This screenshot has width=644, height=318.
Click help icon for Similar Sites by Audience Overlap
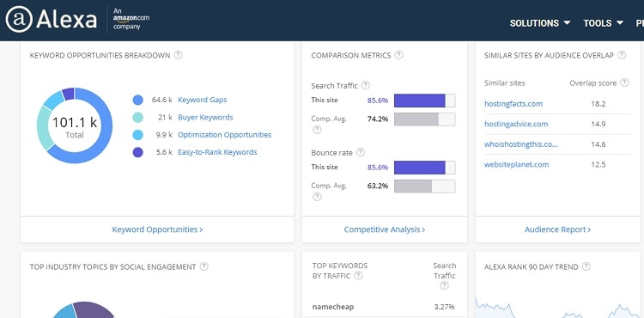click(622, 55)
